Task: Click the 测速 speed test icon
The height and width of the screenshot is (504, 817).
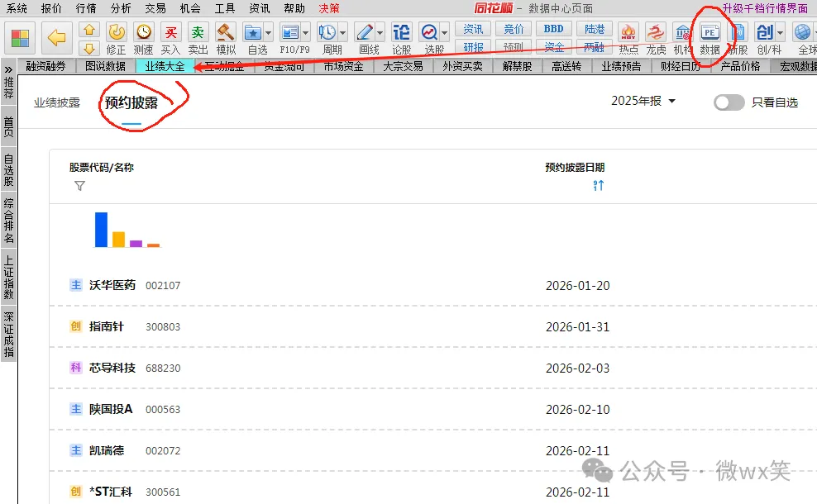Action: [x=144, y=33]
